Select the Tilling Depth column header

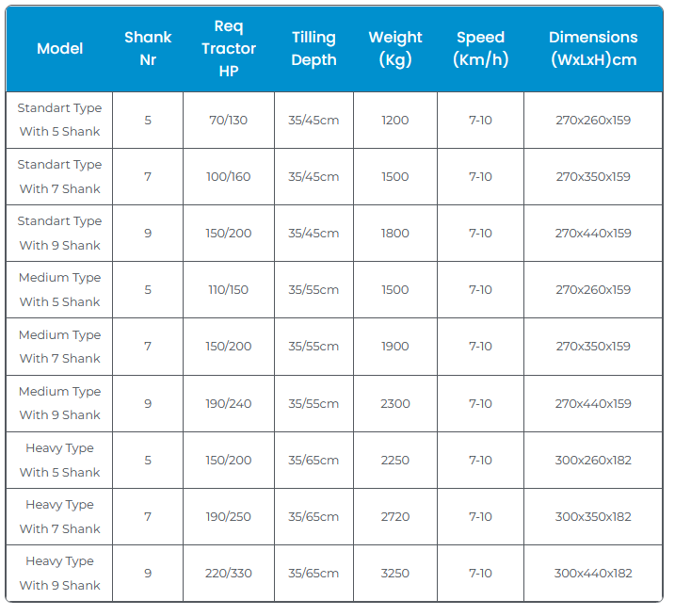point(313,49)
